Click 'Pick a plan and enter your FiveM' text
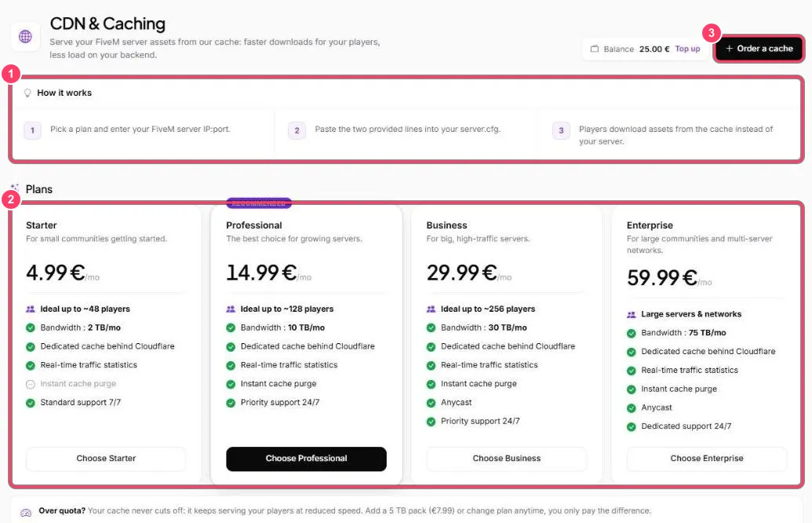 [140, 129]
